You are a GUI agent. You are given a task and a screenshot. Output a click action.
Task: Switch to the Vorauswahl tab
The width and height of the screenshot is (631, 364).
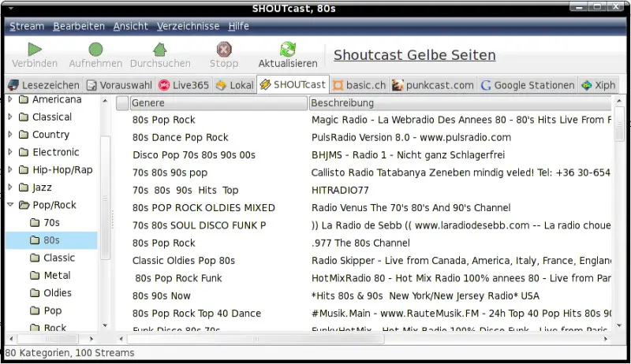click(120, 85)
